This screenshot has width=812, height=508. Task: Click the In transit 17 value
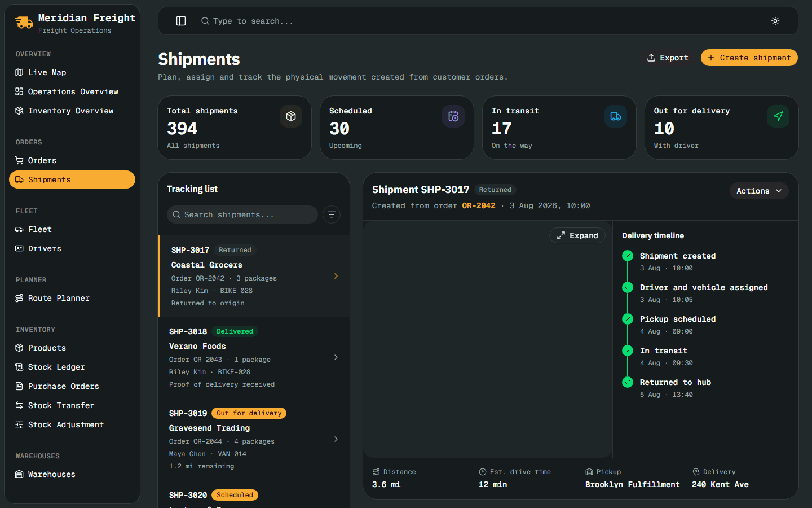(502, 129)
